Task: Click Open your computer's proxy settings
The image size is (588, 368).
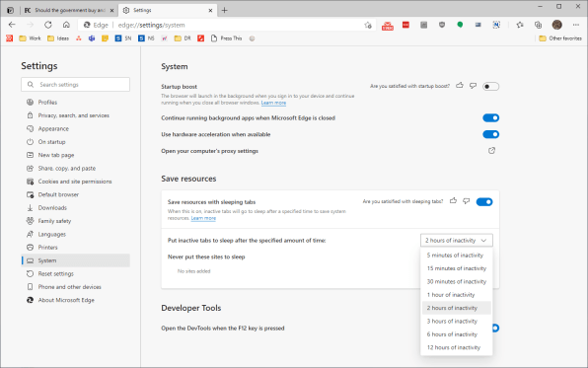Action: (x=209, y=151)
